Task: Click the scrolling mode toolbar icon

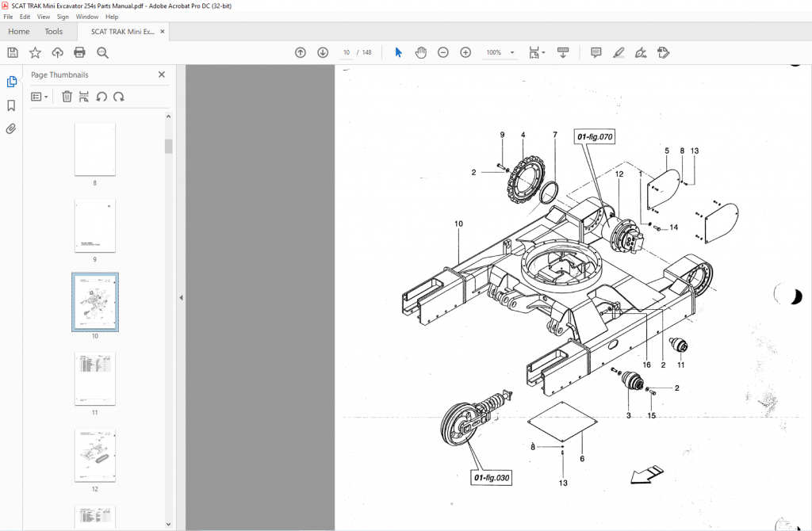Action: [563, 52]
